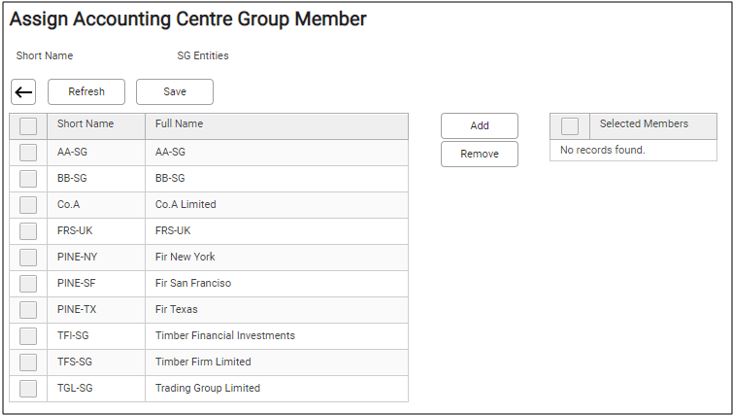Save the group member assignment
736x417 pixels.
tap(174, 92)
